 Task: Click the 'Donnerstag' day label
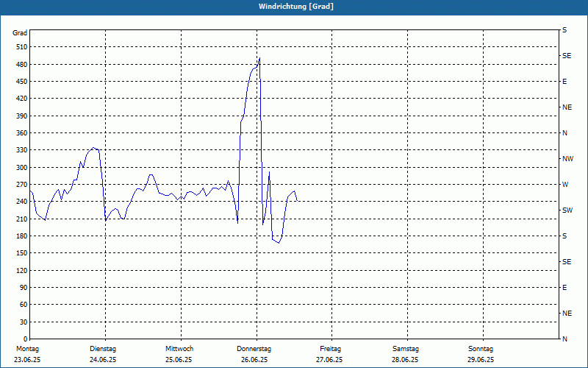(254, 349)
